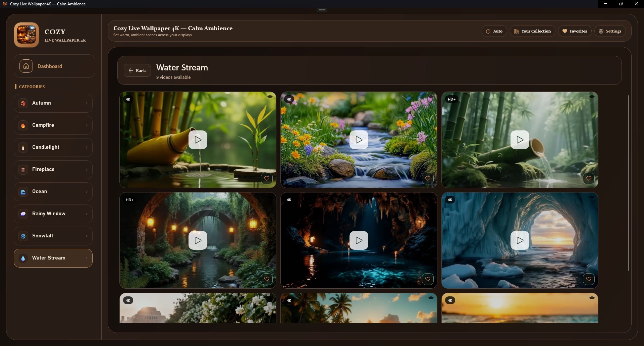The width and height of the screenshot is (644, 346).
Task: Click the "Water Stream" page heading
Action: point(182,68)
